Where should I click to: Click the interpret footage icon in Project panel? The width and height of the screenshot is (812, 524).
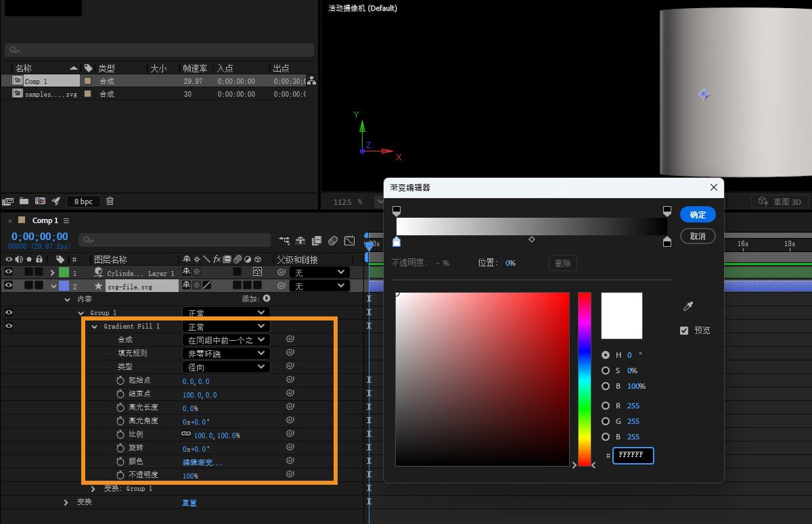pyautogui.click(x=8, y=201)
